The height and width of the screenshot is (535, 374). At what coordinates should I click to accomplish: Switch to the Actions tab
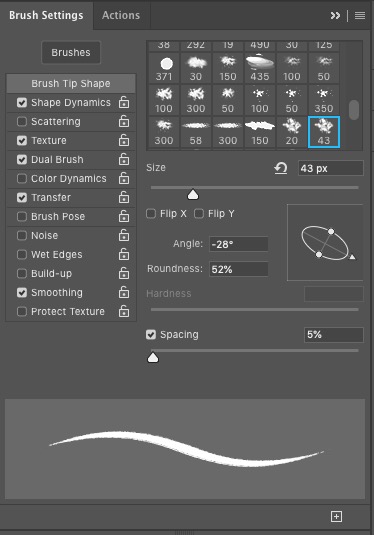121,15
